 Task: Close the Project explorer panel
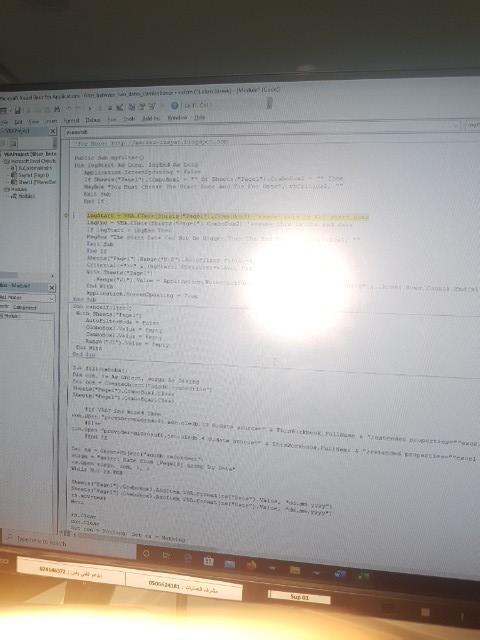(53, 131)
